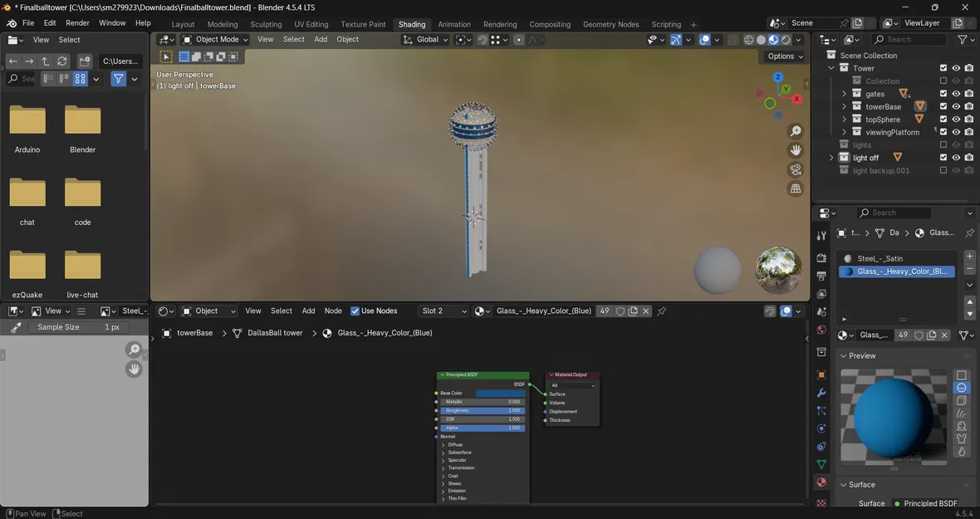Uncheck the Use Nodes checkbox
Screen dimensions: 980x519
(x=355, y=311)
